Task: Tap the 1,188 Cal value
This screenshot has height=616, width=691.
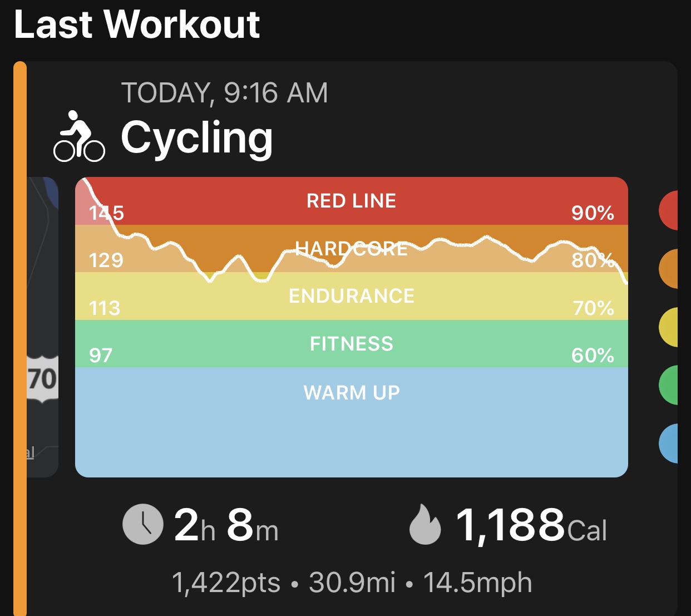Action: [x=531, y=525]
